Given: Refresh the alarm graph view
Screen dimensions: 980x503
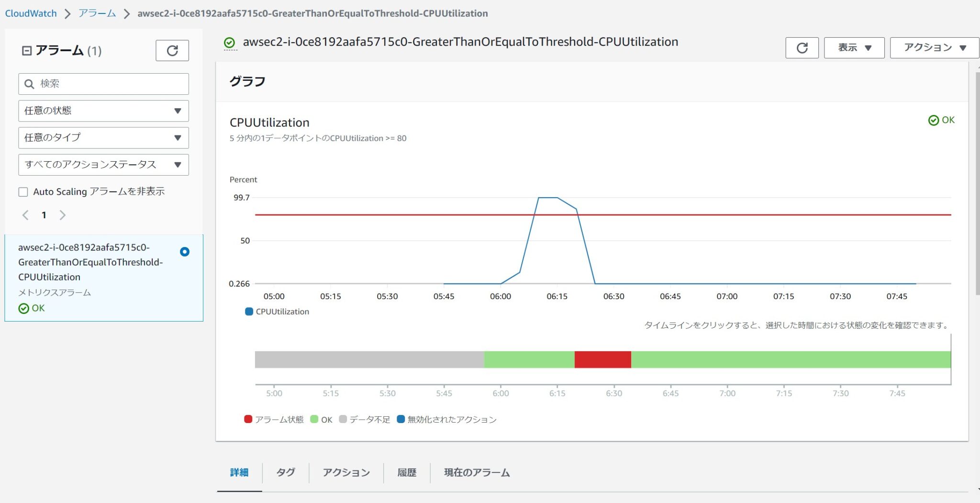Looking at the screenshot, I should (x=802, y=47).
